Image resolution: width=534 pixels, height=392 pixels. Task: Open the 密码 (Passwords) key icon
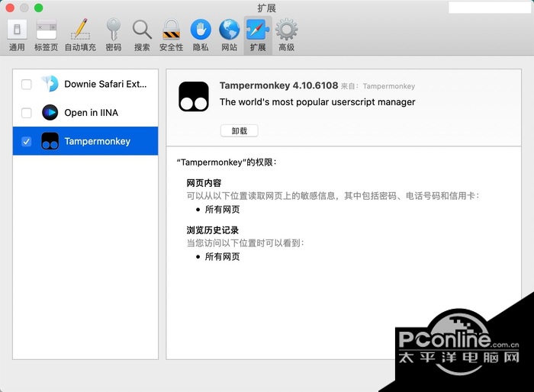click(114, 29)
